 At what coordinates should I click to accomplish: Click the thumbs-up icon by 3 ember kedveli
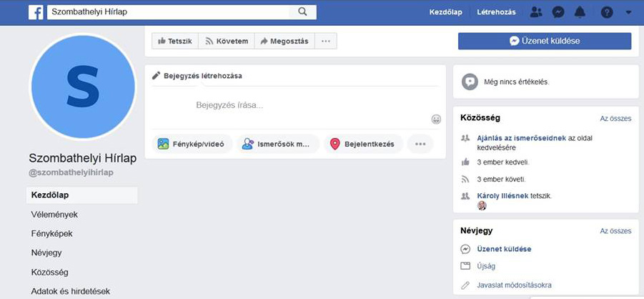pos(465,162)
